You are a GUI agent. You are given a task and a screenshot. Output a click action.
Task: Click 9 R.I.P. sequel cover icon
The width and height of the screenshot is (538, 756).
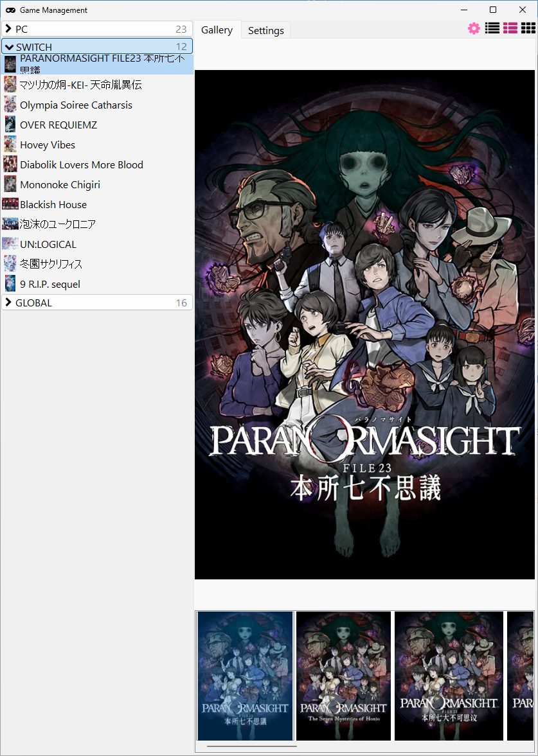(10, 284)
